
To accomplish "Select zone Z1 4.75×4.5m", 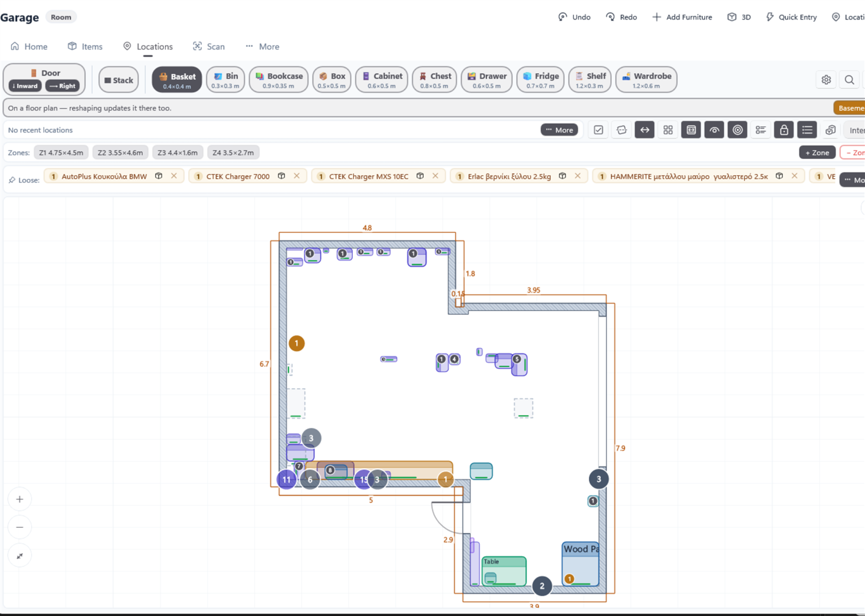I will point(61,153).
